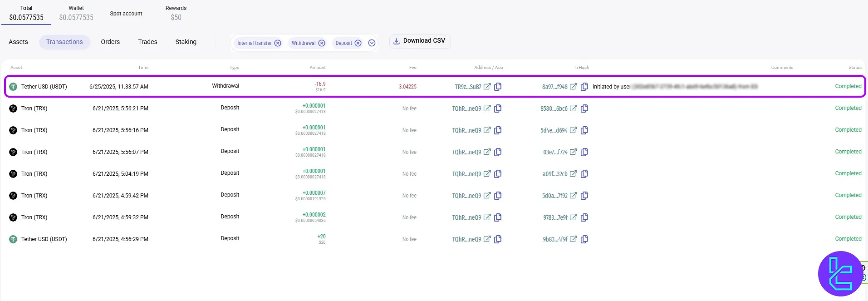The image size is (868, 301).
Task: Open explorer link for TxHash 5d0a...7f92
Action: (573, 195)
